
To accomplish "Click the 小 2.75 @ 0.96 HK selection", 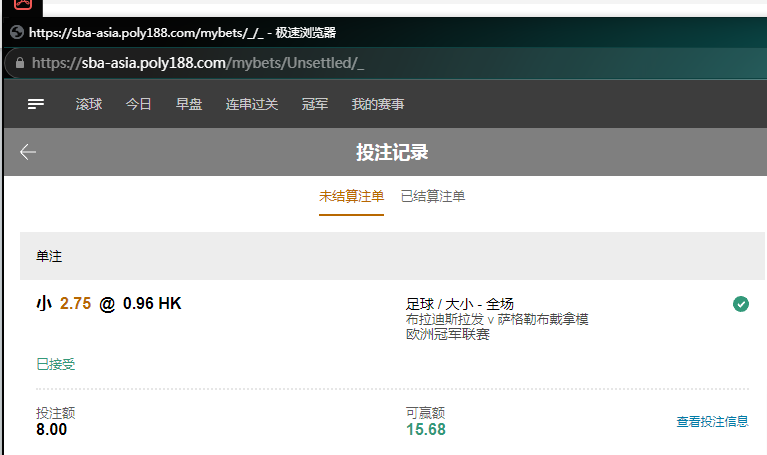I will click(x=109, y=304).
